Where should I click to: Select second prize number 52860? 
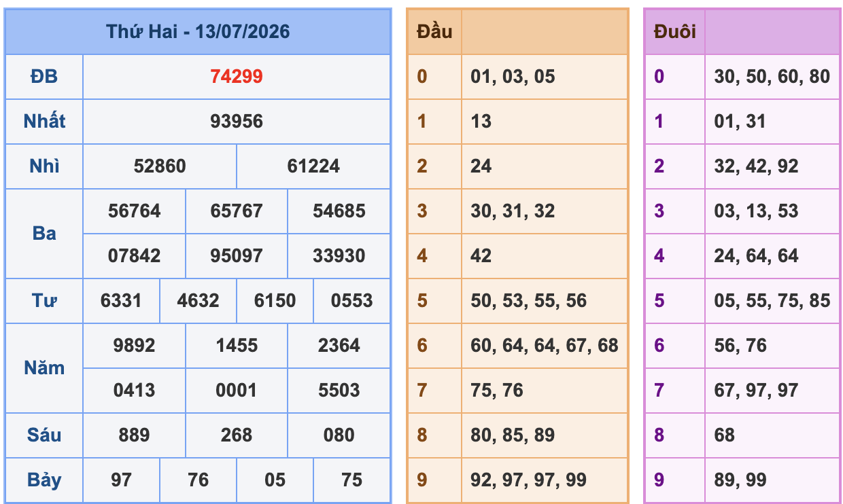(160, 166)
